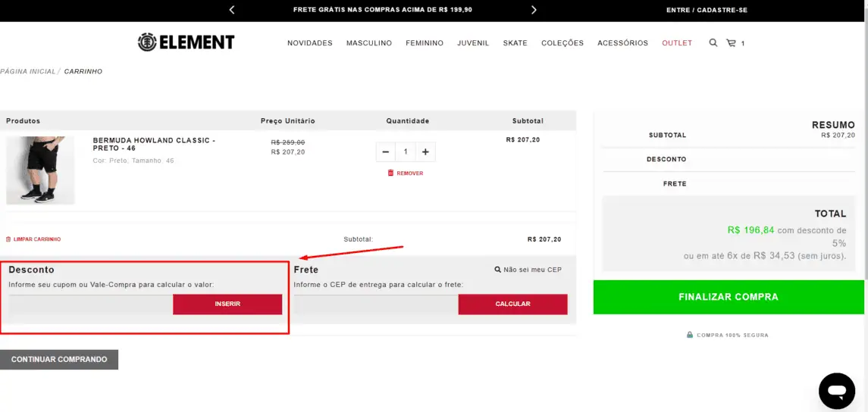
Task: Open the Bermuda Howland product thumbnail
Action: (x=40, y=170)
